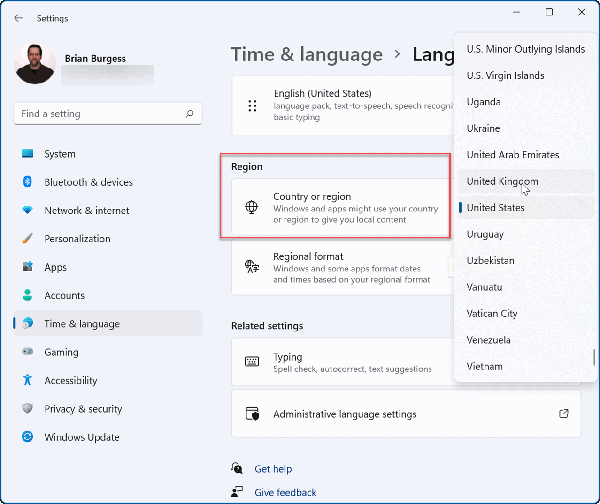
Task: Click the back arrow in Settings header
Action: (x=18, y=18)
